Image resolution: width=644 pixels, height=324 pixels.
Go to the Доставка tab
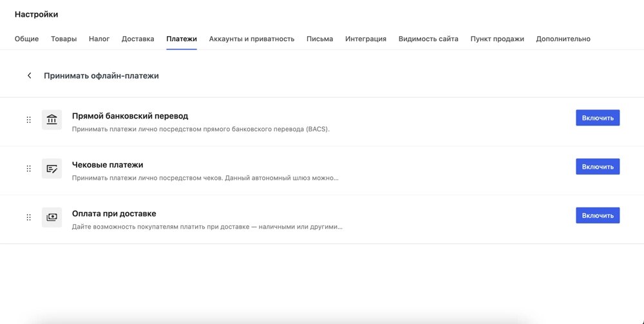138,39
